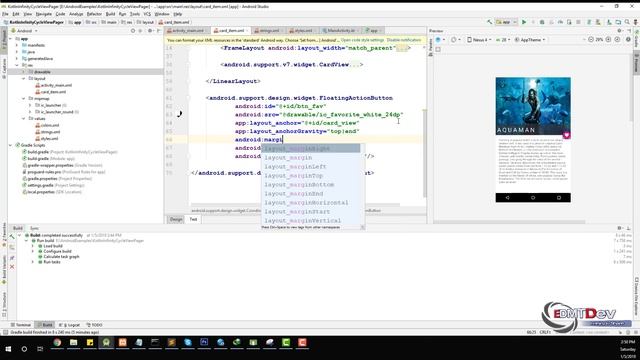This screenshot has height=360, width=640.
Task: Click zoom in in the Preview toolbar
Action: coord(608,40)
